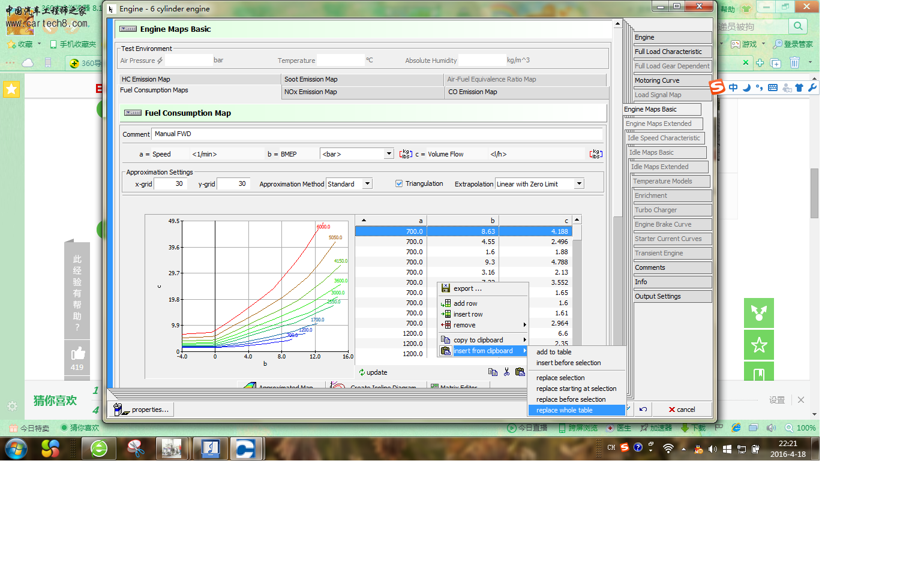Switch to the Soot Emission Map tab

click(x=362, y=79)
